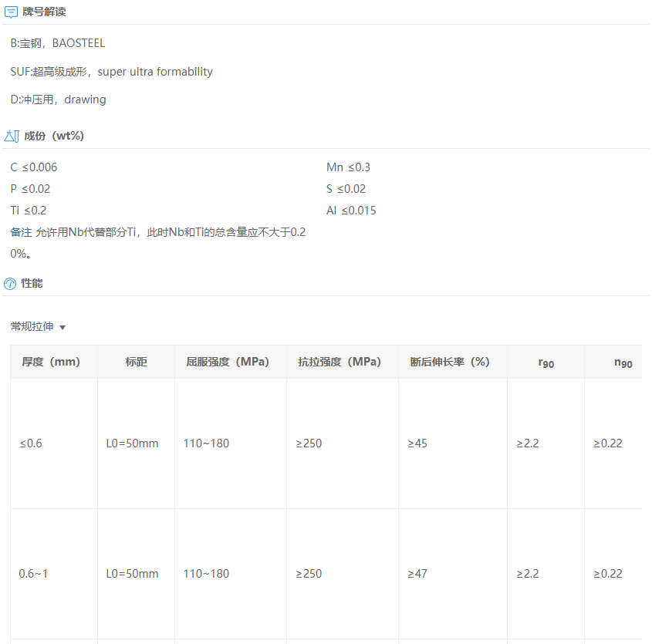Screen dimensions: 652x644
Task: Click the C ≤0.006 composition value
Action: (x=34, y=167)
